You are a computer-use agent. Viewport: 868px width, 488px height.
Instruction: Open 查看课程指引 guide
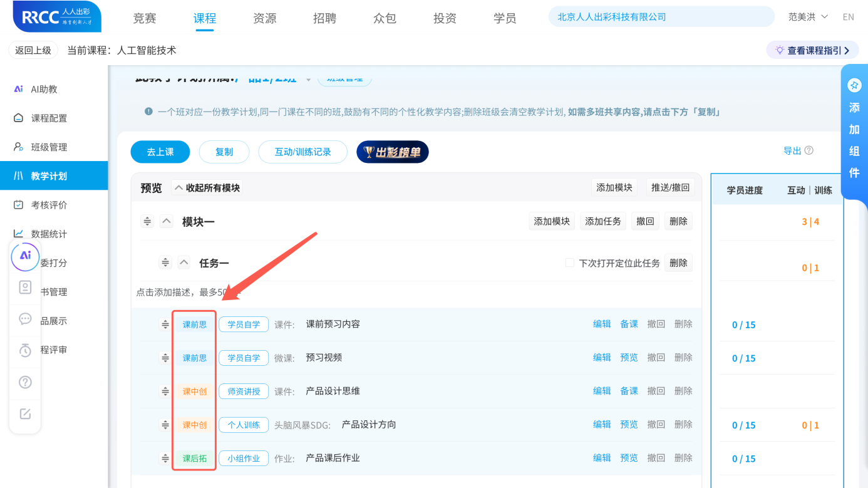pyautogui.click(x=812, y=50)
